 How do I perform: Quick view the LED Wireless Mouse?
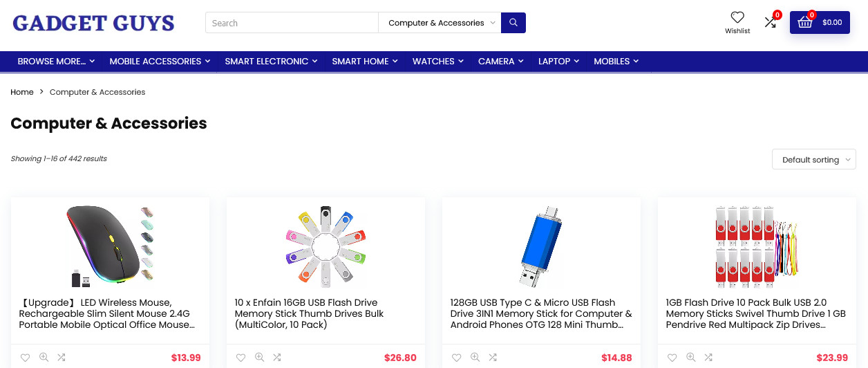point(44,358)
